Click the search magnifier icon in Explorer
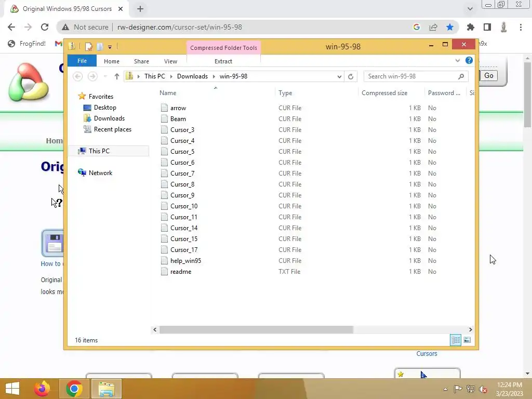 [461, 76]
